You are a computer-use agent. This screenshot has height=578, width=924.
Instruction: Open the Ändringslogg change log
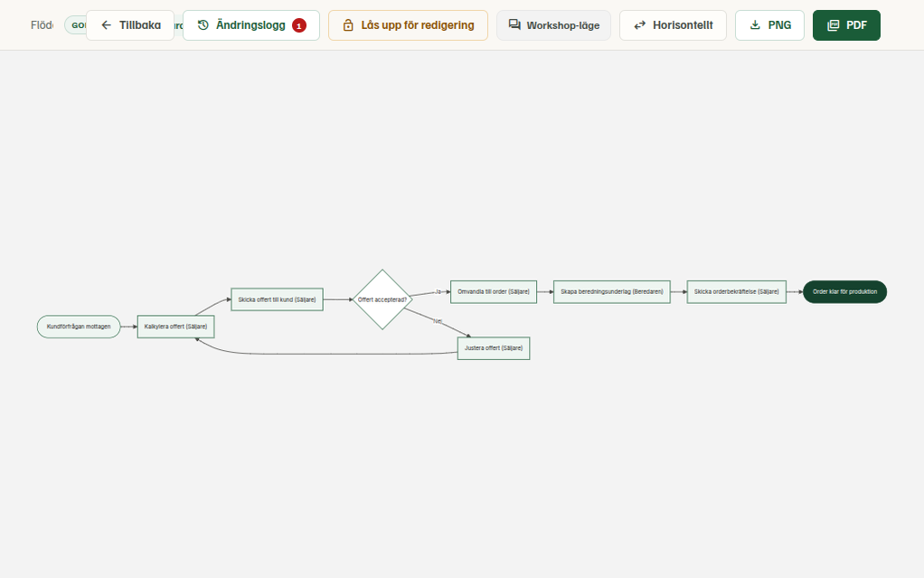pyautogui.click(x=251, y=25)
